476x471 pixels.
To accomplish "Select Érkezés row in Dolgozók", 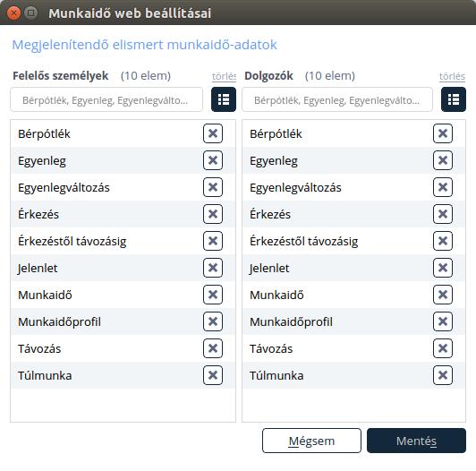I will pyautogui.click(x=354, y=214).
